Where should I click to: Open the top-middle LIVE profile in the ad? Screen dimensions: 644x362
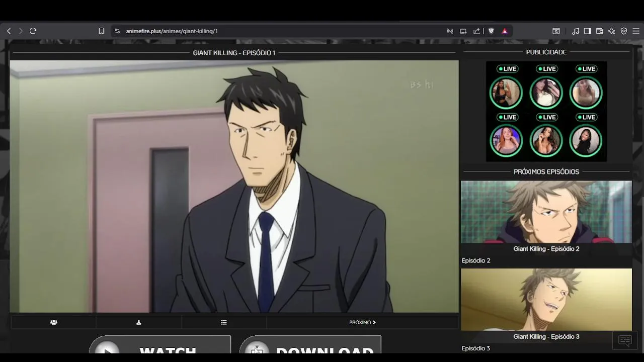point(546,93)
